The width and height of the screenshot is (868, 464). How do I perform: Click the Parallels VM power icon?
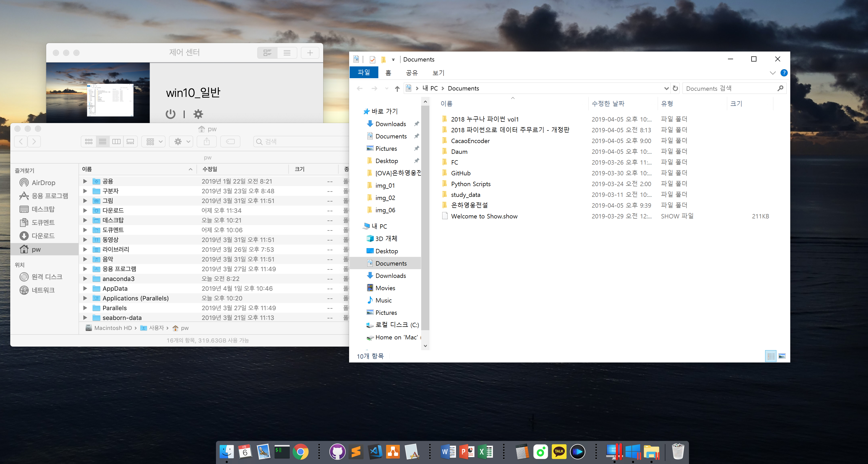pos(171,114)
